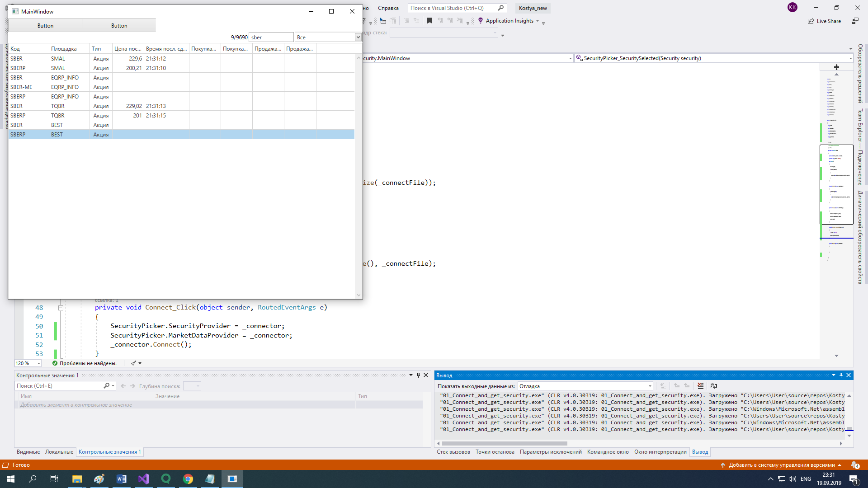Open File Explorer from taskbar
The width and height of the screenshot is (868, 488).
pos(77,479)
